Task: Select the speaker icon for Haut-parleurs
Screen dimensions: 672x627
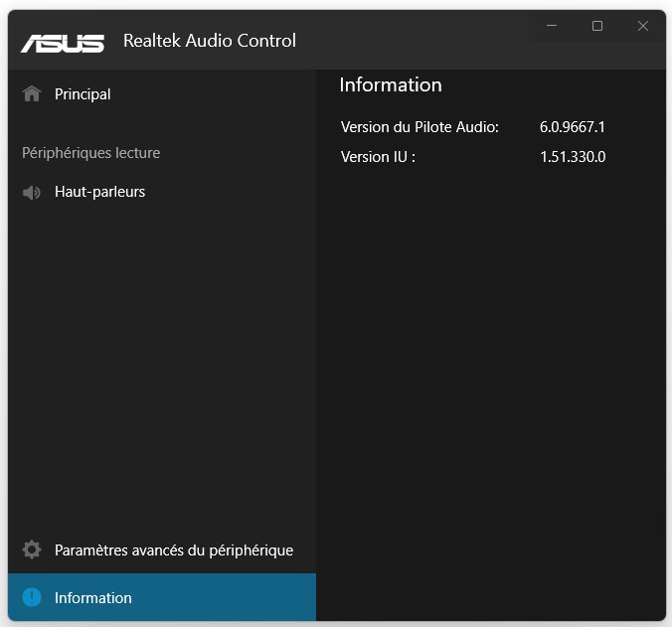Action: 32,192
